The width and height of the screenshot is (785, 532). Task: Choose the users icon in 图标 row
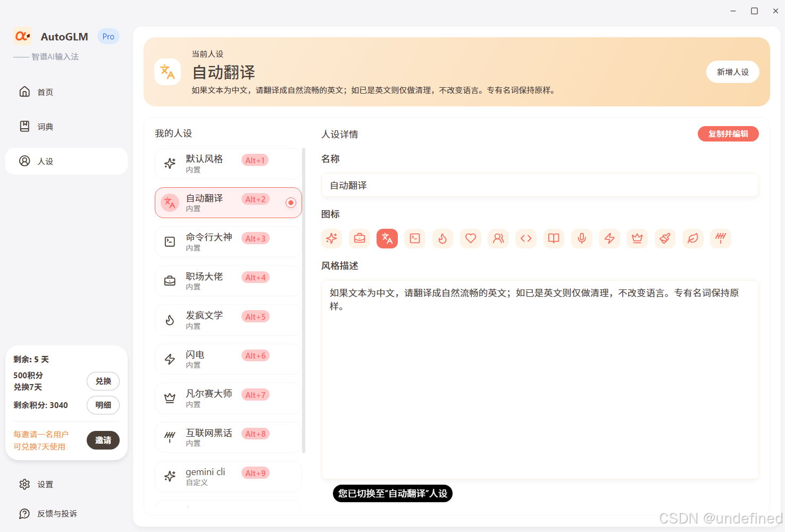tap(498, 238)
